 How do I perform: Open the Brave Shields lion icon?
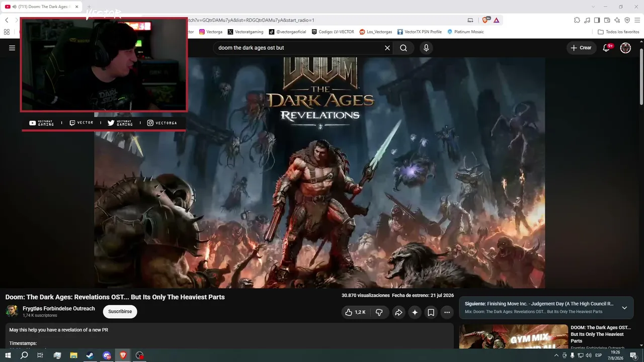pyautogui.click(x=486, y=20)
